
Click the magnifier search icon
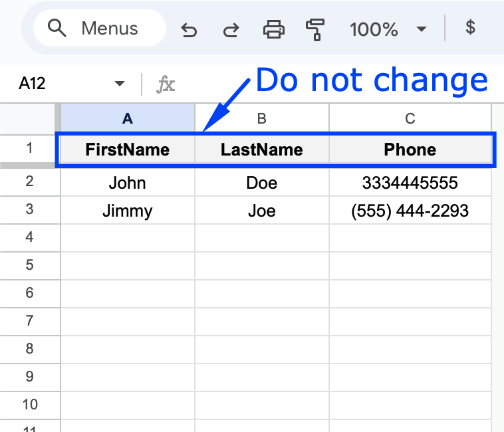click(57, 28)
